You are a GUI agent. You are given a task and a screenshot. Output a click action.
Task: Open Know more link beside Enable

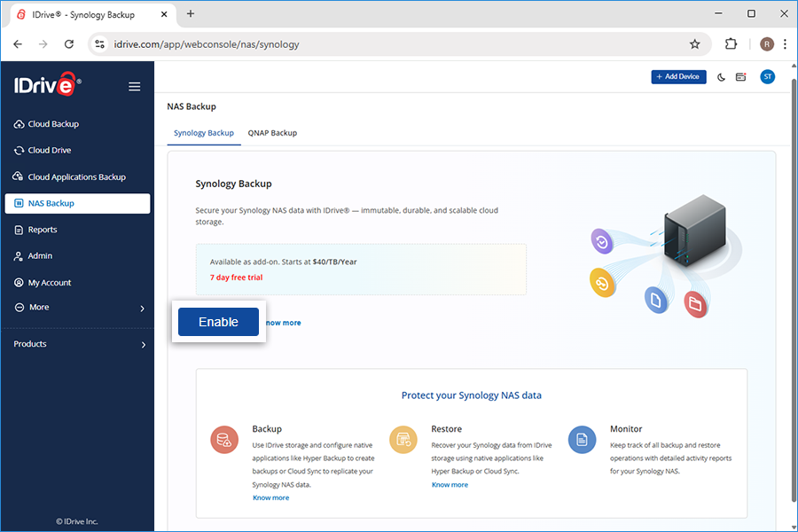284,323
